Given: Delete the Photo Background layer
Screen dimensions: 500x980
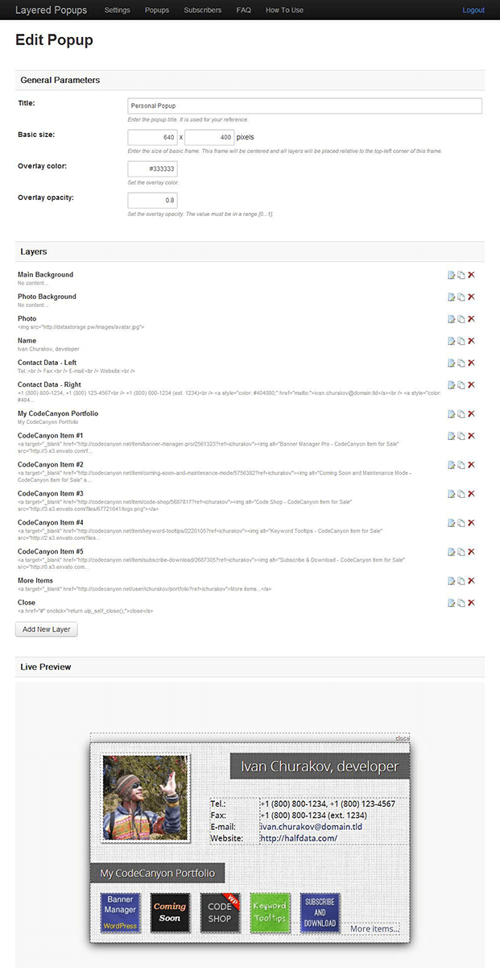Looking at the screenshot, I should [x=473, y=297].
